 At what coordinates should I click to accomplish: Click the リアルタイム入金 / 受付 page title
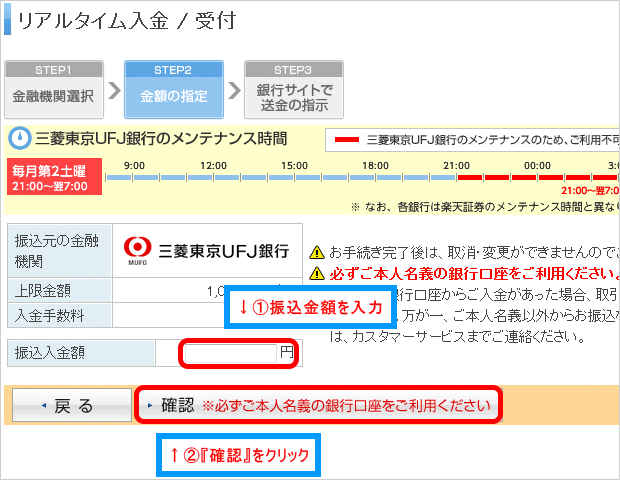[127, 21]
